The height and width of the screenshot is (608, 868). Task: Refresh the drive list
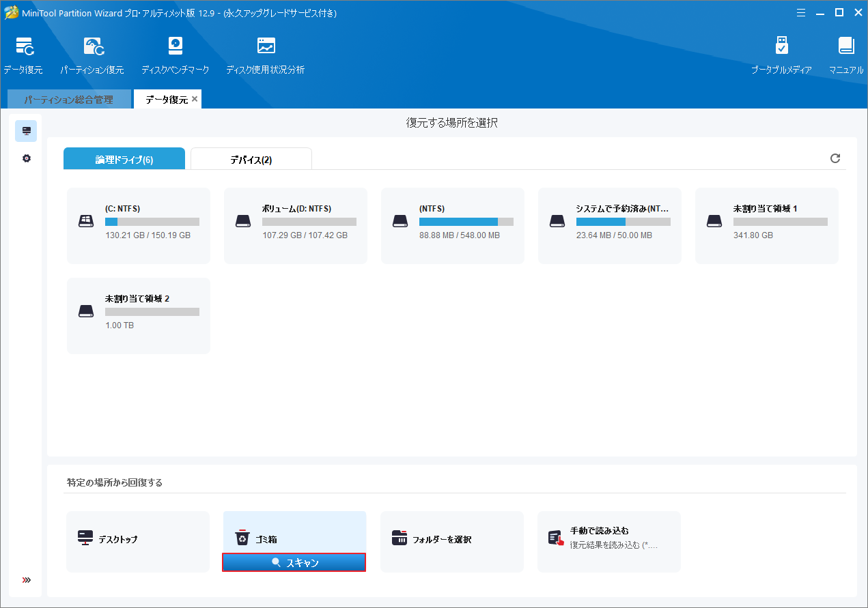(x=835, y=158)
